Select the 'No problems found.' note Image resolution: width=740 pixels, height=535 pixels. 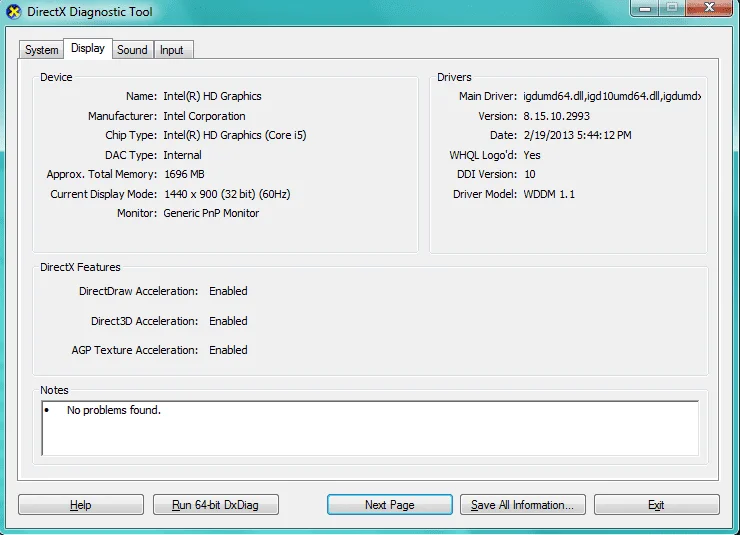point(114,410)
